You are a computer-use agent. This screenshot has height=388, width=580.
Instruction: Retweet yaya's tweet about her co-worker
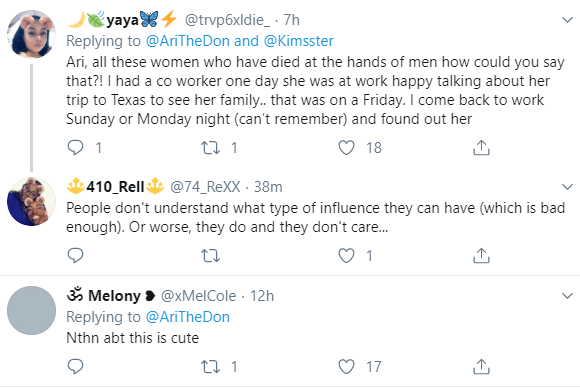[210, 148]
